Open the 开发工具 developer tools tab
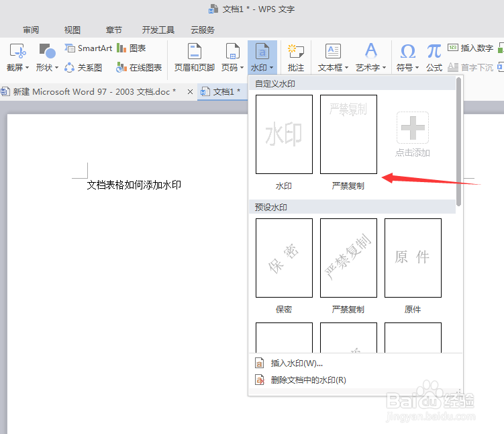Image resolution: width=504 pixels, height=434 pixels. click(158, 30)
